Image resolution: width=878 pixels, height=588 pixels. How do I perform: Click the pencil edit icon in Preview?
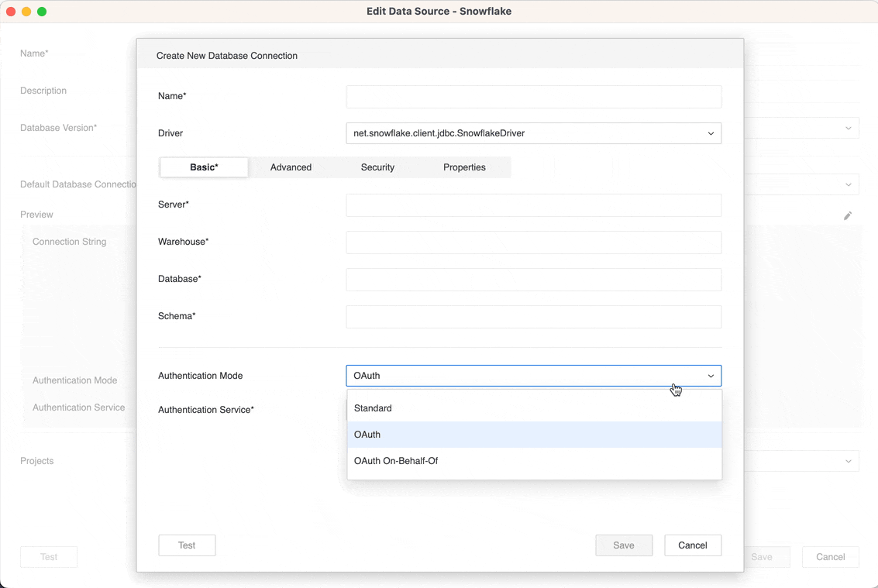[848, 215]
